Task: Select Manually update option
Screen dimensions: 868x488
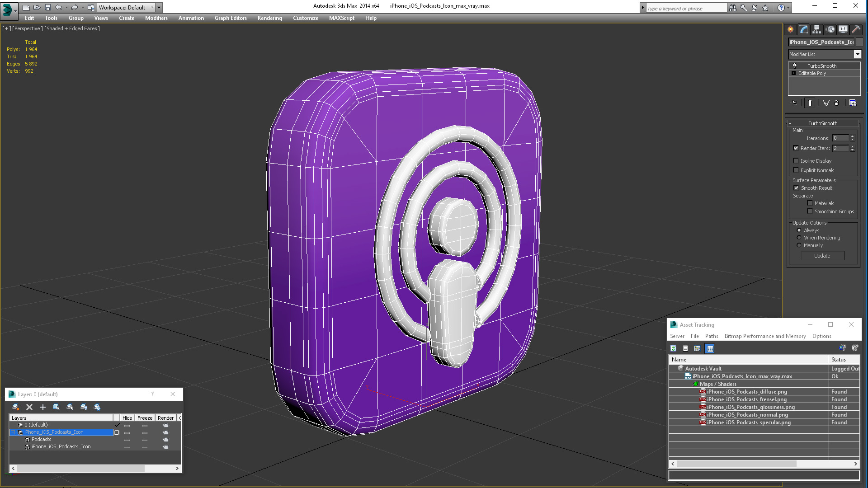Action: (799, 245)
